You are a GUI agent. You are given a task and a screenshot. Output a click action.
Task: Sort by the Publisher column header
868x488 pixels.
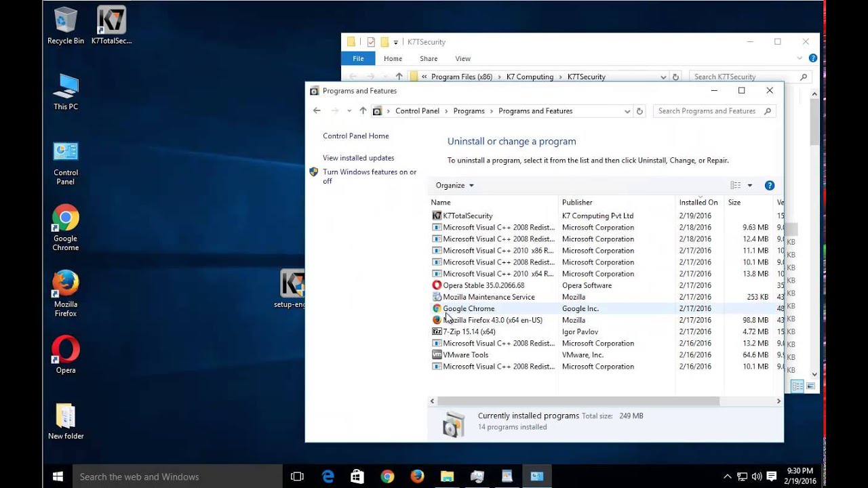coord(618,202)
